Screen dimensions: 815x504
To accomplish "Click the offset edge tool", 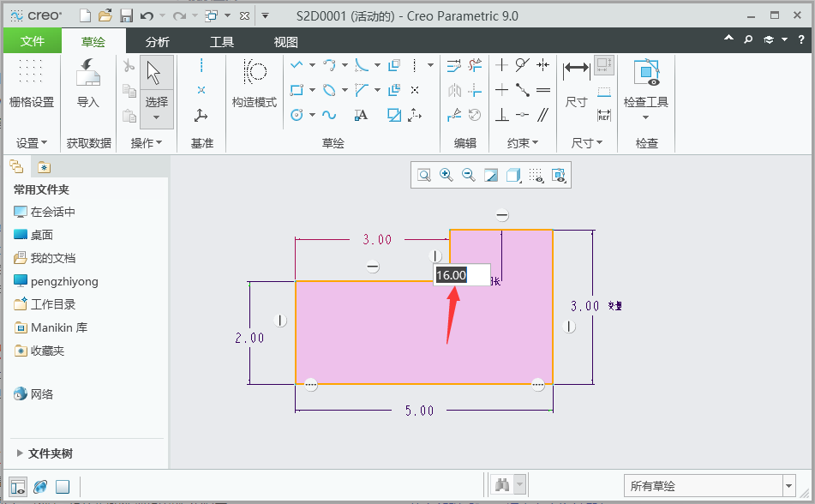I will click(394, 65).
